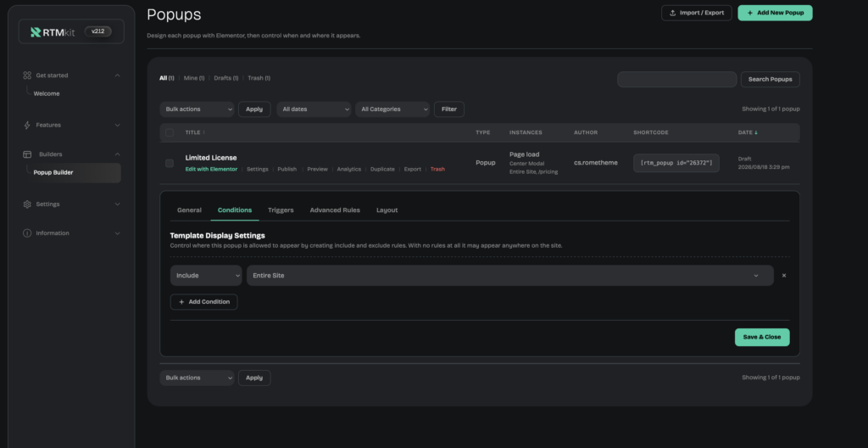
Task: Click the Publish row action
Action: click(x=287, y=169)
